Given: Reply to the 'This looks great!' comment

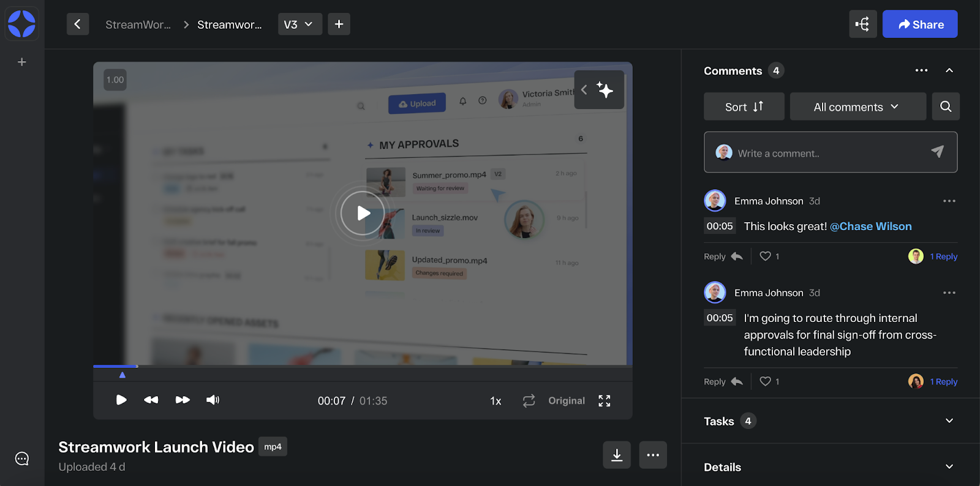Looking at the screenshot, I should point(723,256).
